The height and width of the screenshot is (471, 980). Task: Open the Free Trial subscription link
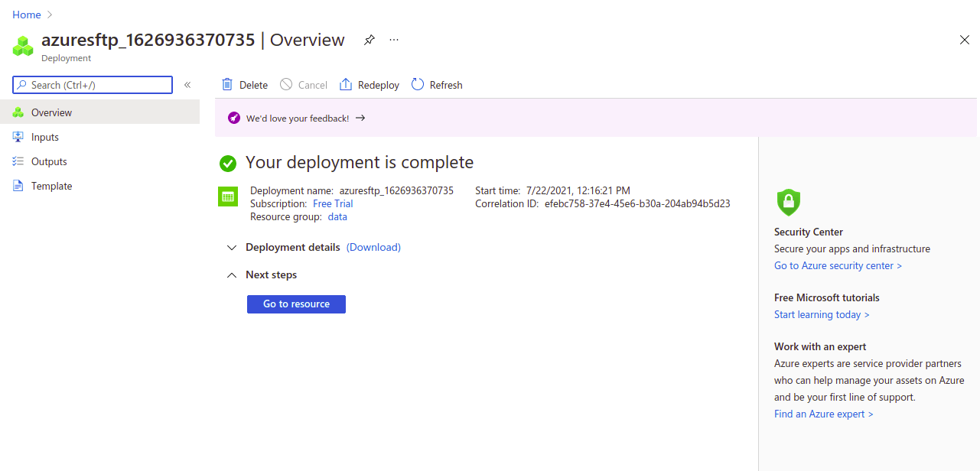(333, 203)
